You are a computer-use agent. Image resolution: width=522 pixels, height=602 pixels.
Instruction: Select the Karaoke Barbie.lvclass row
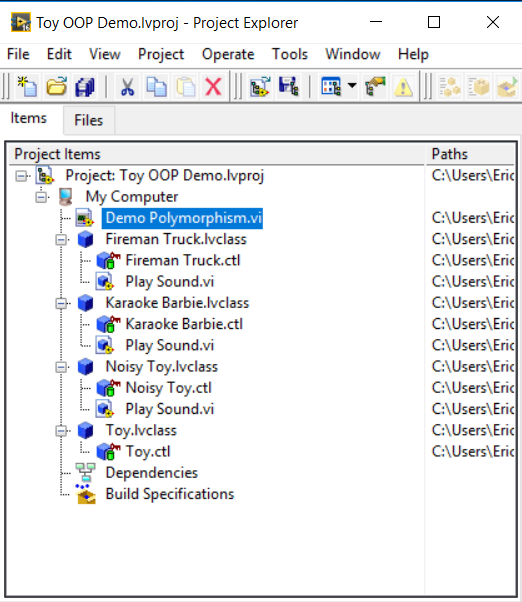tap(177, 303)
